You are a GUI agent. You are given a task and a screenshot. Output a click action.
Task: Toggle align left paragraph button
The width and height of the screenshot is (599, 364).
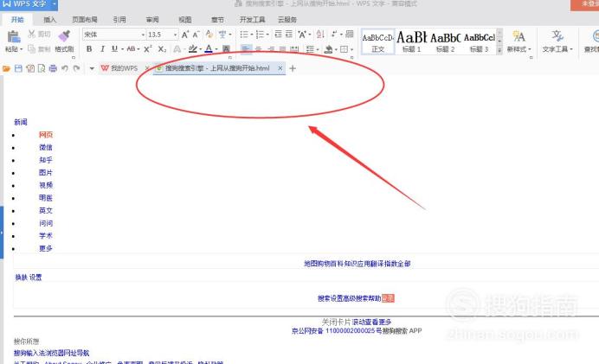(x=246, y=48)
